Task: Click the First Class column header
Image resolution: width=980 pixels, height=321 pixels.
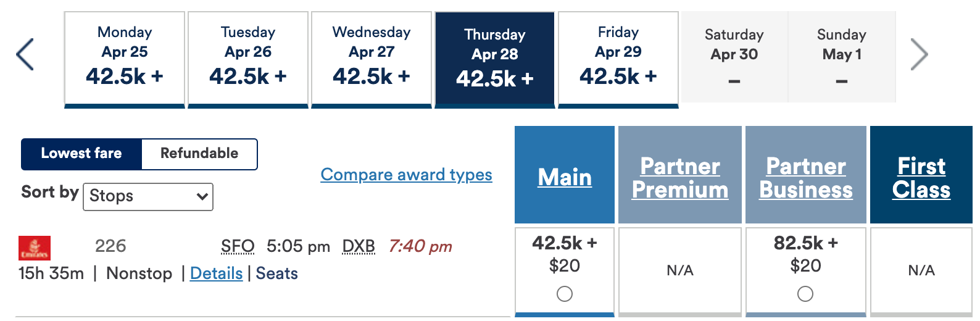Action: click(x=921, y=177)
